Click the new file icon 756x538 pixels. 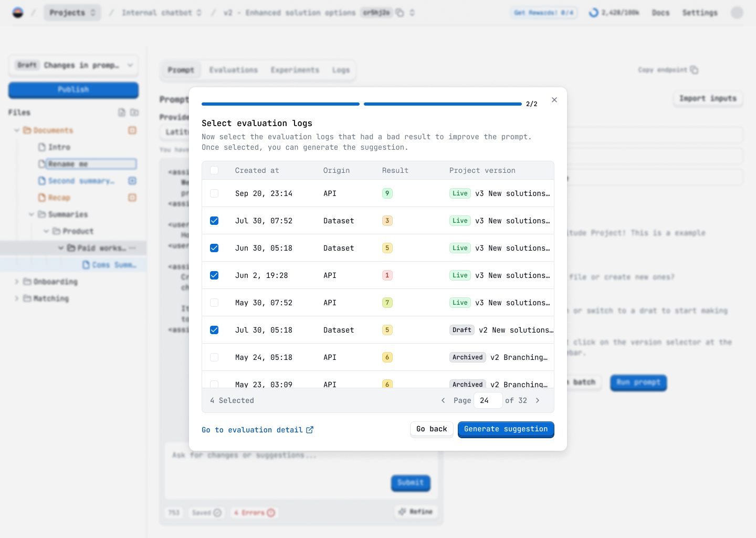[x=122, y=112]
